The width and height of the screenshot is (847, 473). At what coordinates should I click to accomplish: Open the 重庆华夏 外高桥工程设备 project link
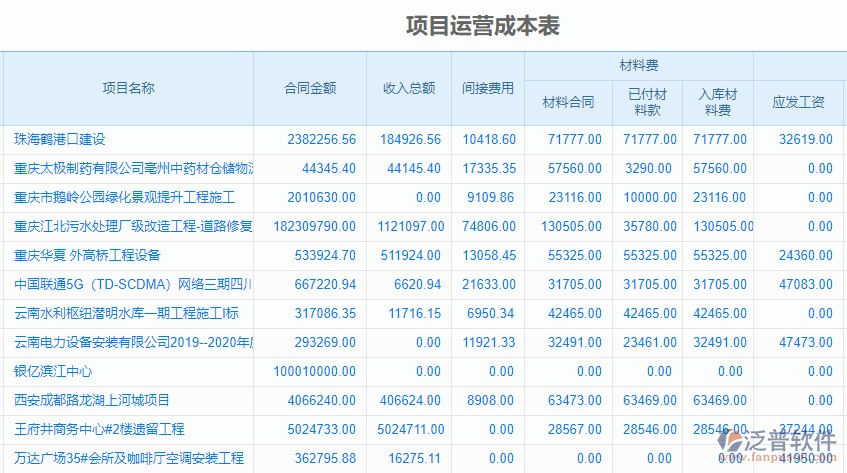87,255
